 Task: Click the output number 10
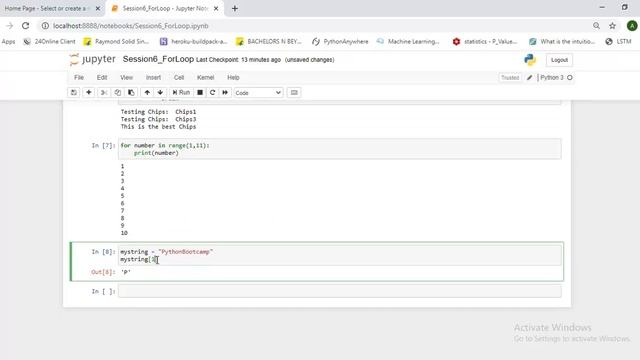coord(124,233)
